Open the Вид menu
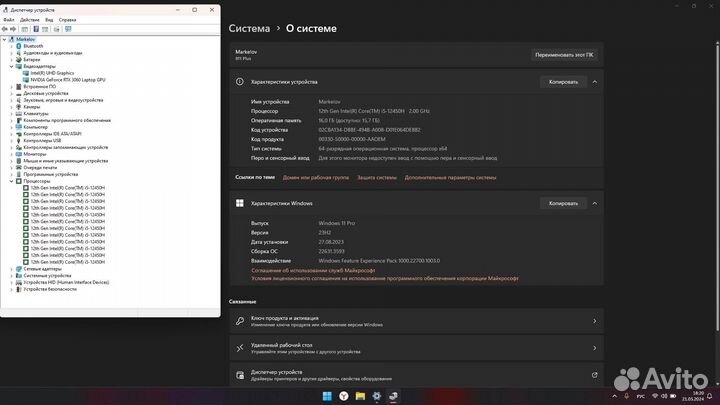The width and height of the screenshot is (720, 405). (x=49, y=20)
